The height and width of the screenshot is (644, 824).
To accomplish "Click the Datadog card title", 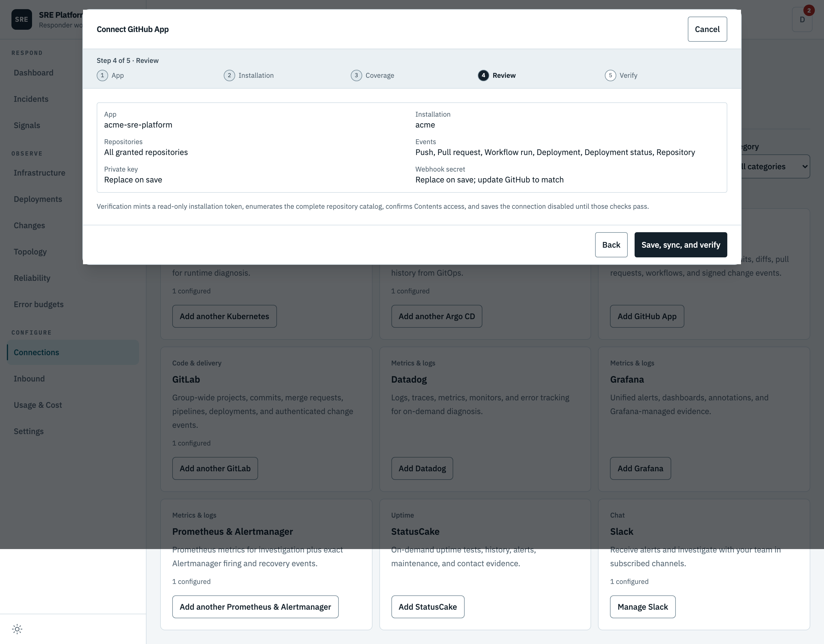I will (409, 379).
